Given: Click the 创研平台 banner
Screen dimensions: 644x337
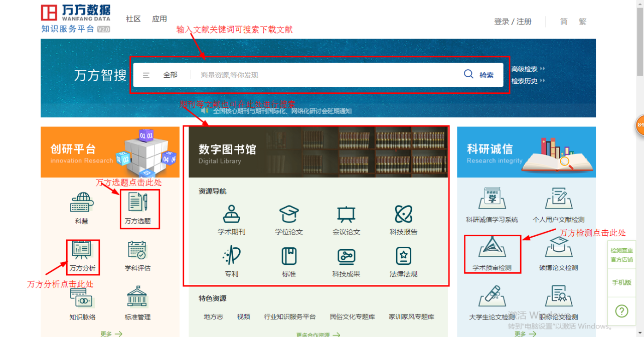Looking at the screenshot, I should point(110,152).
